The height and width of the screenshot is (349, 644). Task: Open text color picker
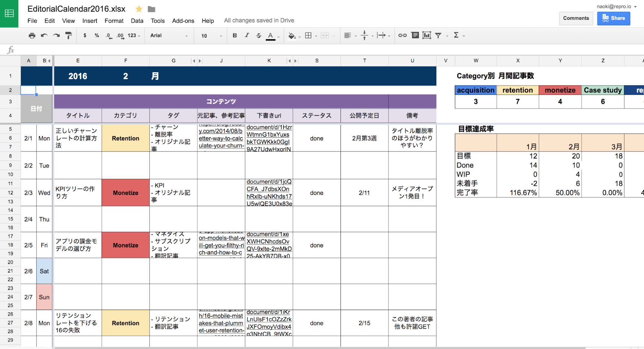coord(271,36)
